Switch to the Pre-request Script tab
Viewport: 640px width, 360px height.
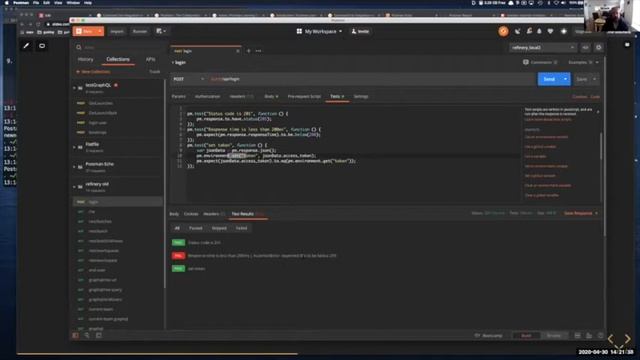click(x=304, y=97)
